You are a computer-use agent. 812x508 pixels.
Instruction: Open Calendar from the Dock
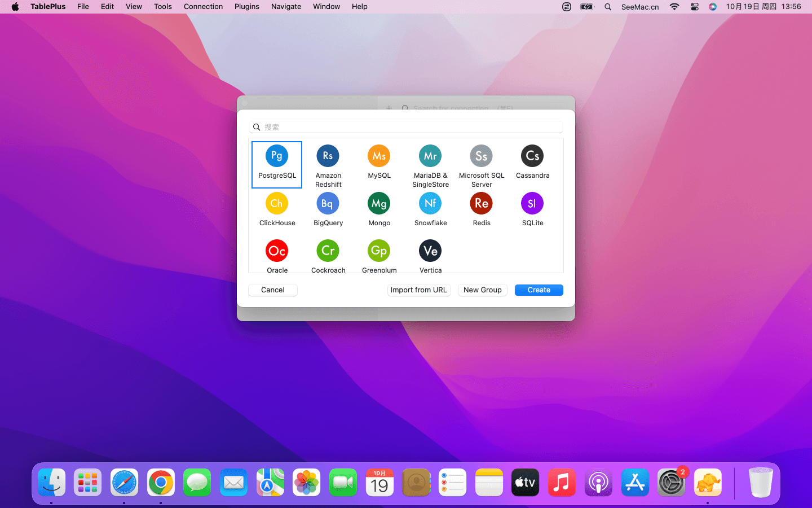coord(379,483)
